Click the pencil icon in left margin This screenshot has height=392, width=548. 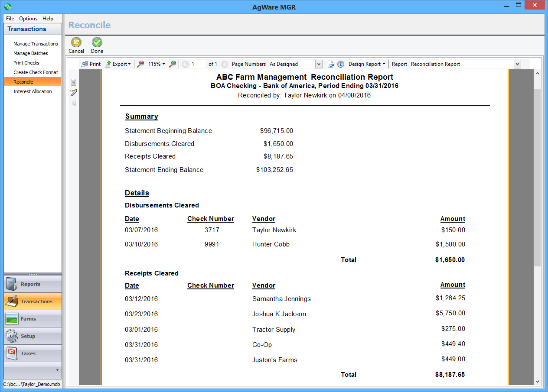[74, 93]
